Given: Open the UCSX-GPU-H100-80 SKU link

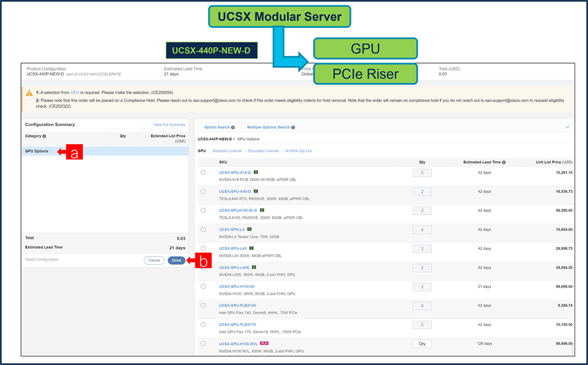Looking at the screenshot, I should [x=237, y=287].
